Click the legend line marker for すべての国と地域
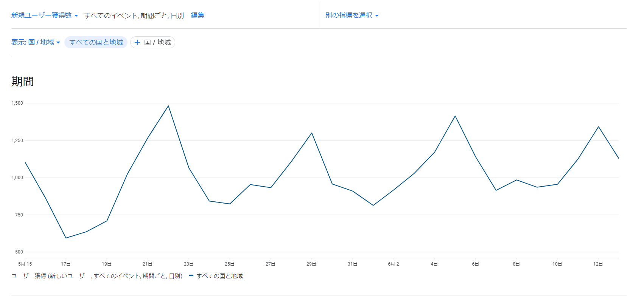 [x=191, y=276]
